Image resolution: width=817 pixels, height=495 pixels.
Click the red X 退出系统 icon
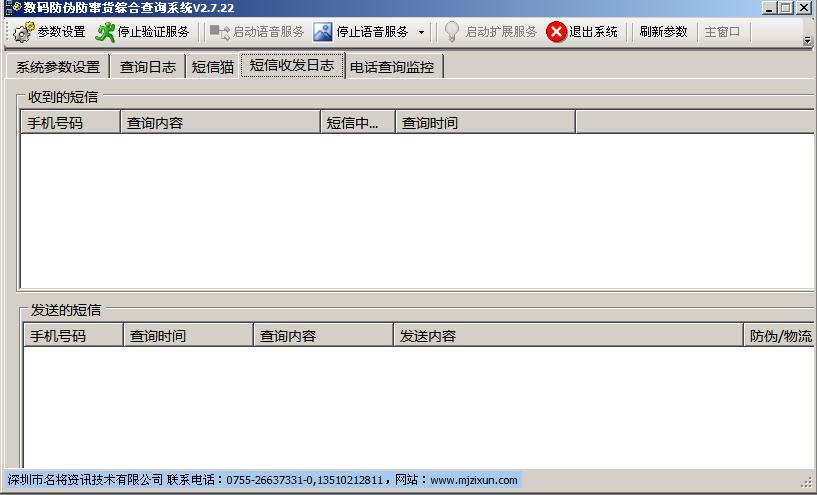(x=556, y=32)
